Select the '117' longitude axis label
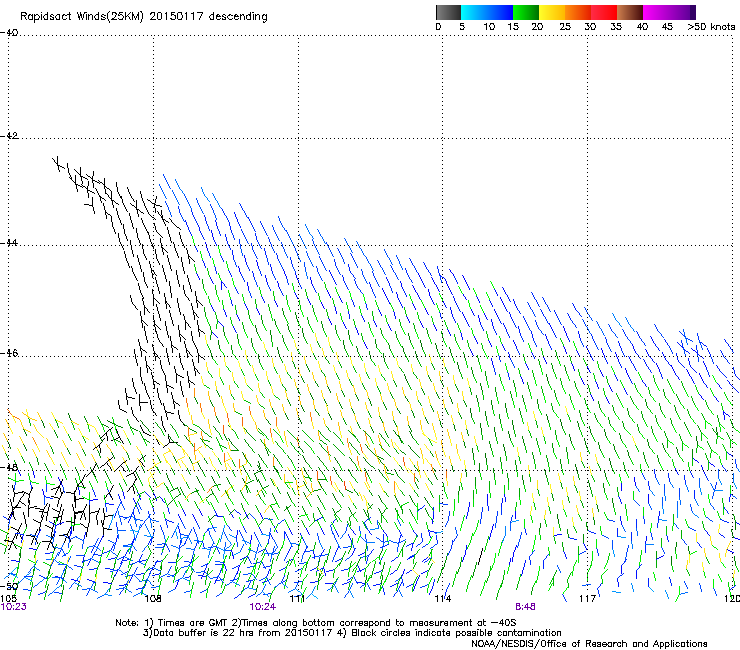The width and height of the screenshot is (740, 650). [588, 599]
